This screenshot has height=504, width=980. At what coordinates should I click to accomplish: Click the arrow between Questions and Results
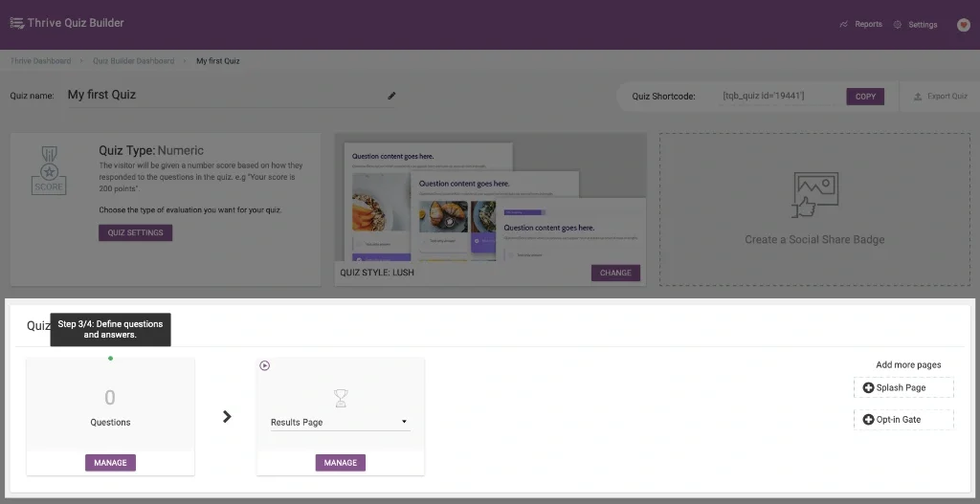[x=227, y=416]
